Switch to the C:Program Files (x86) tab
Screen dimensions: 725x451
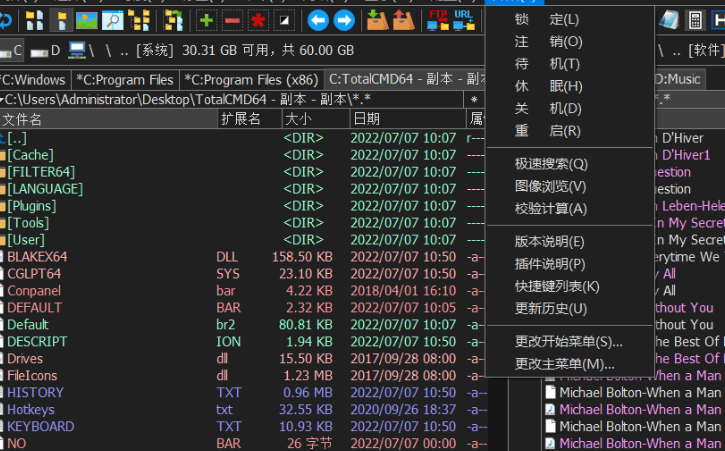(252, 80)
